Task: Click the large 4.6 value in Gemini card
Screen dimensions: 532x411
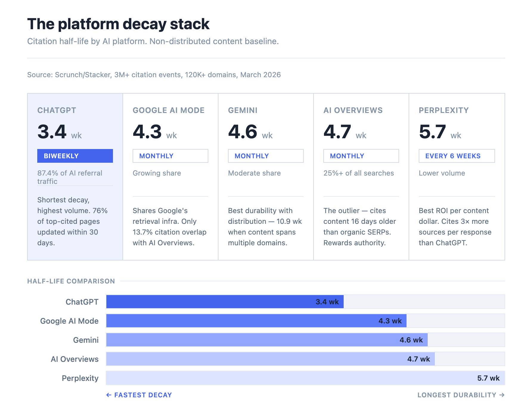Action: (243, 131)
